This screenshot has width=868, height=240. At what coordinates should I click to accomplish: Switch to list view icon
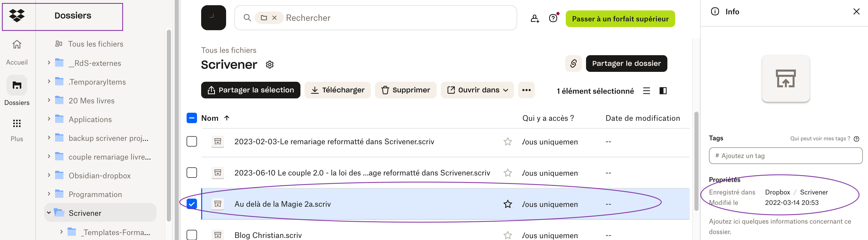[x=646, y=91]
